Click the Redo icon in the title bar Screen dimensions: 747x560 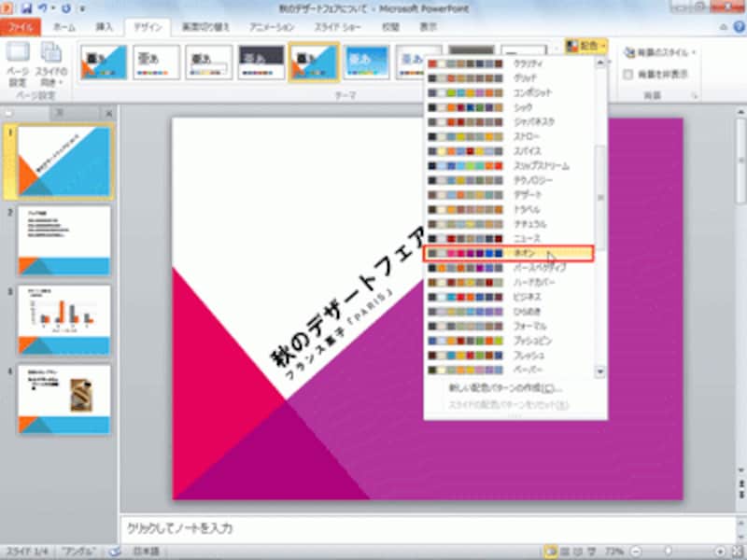(66, 8)
